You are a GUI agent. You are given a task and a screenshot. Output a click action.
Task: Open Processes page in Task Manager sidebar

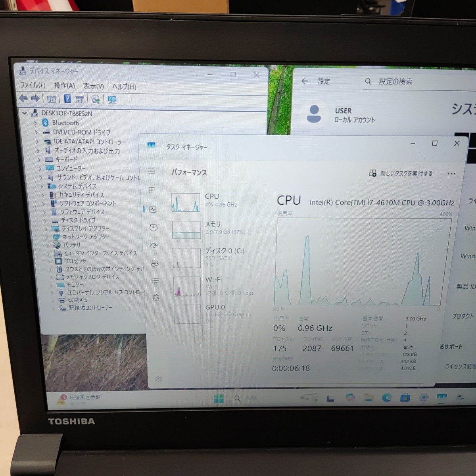tap(152, 190)
